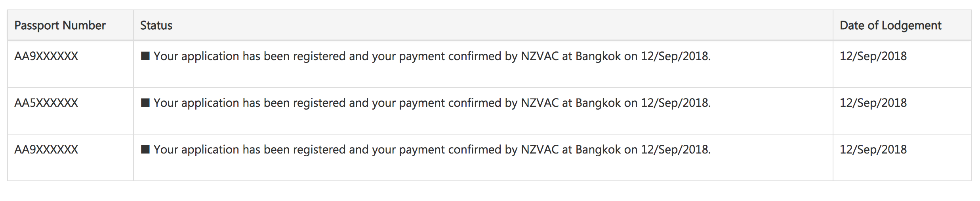Select passport AA9XXXXXX in first row

46,56
